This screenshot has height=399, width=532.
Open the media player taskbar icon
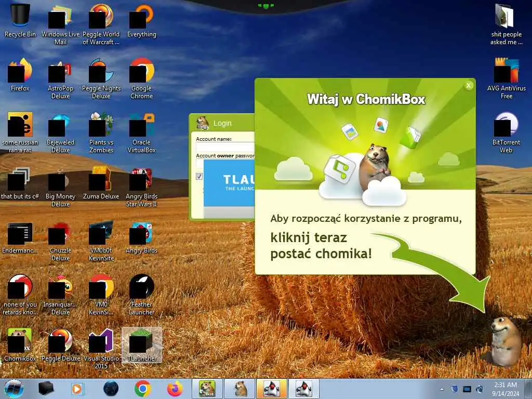[77, 389]
